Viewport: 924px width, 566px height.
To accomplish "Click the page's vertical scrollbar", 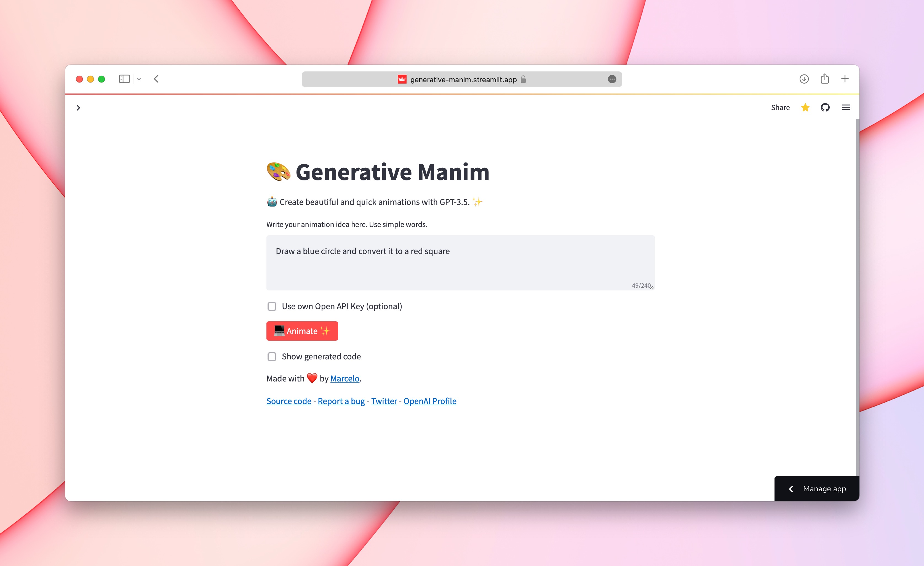I will click(x=858, y=296).
